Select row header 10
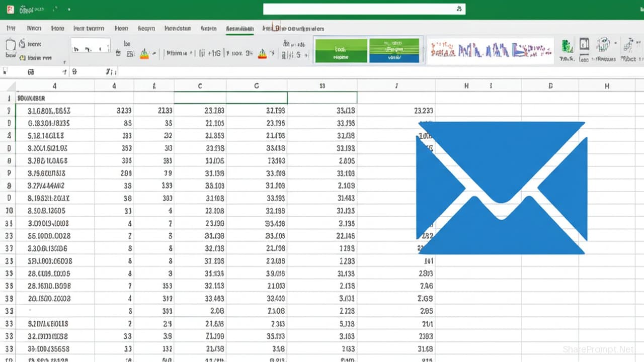Screen dimensions: 644x362 pyautogui.click(x=8, y=211)
